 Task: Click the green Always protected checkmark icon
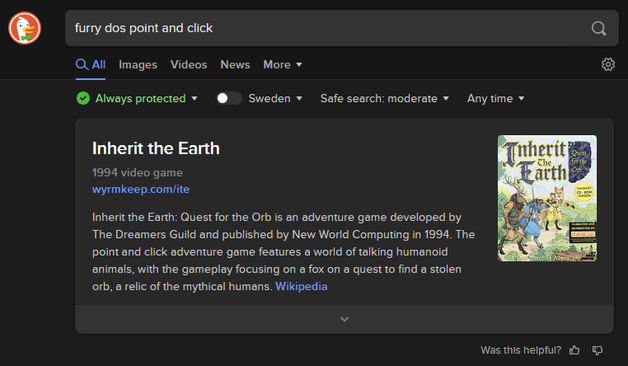[x=83, y=98]
